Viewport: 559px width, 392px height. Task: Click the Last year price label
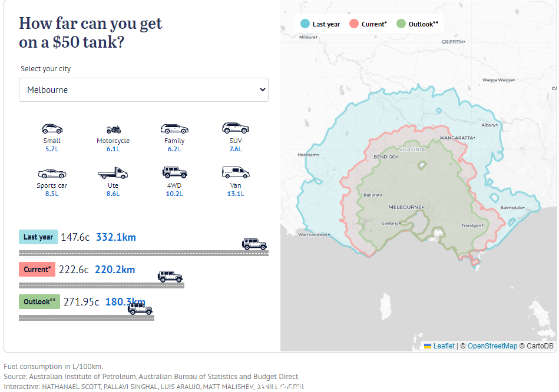pos(38,237)
